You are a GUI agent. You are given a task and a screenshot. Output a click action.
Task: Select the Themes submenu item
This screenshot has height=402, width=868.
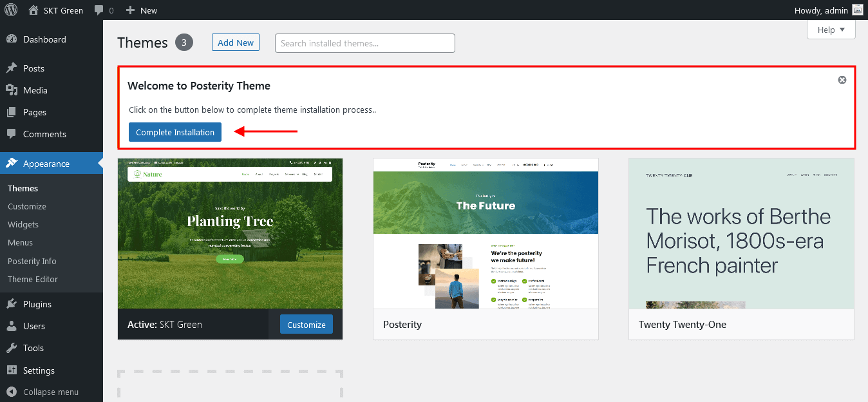point(23,188)
